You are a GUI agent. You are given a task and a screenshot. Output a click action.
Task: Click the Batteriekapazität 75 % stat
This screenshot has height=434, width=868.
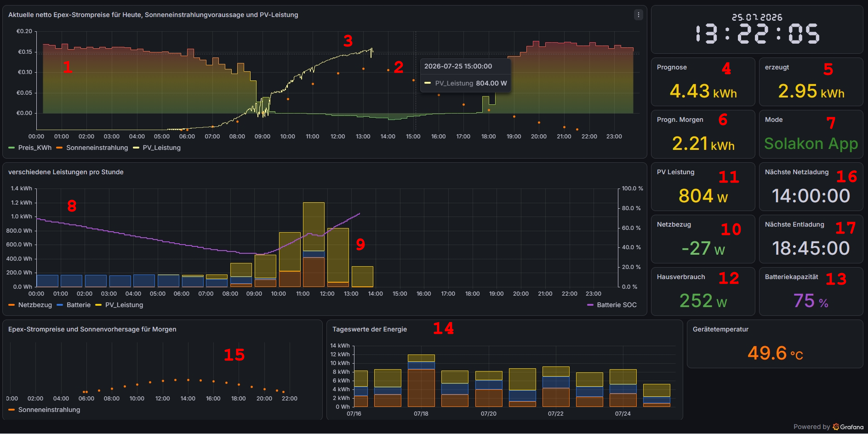(811, 291)
